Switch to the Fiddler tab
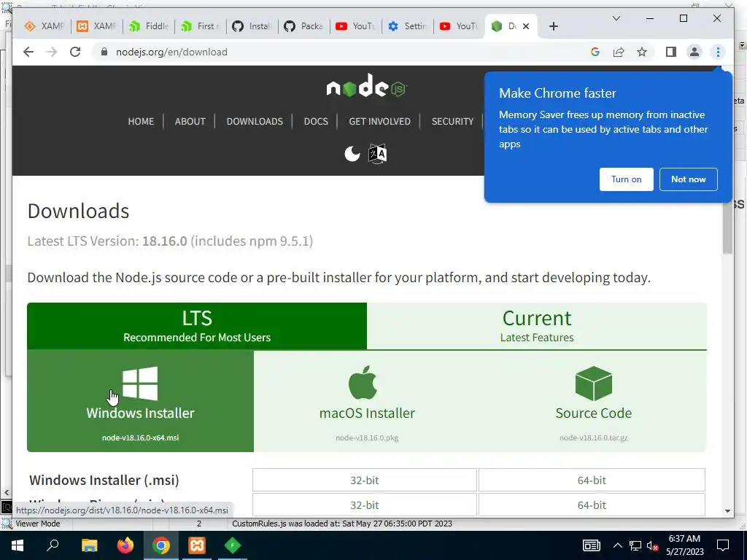The image size is (747, 560). (x=149, y=26)
